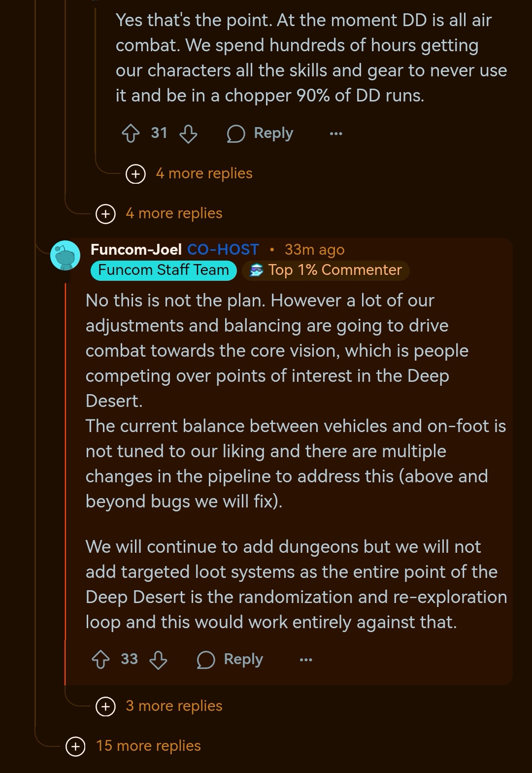Expand the 4 more replies under the top comment
This screenshot has height=773, width=532.
pyautogui.click(x=204, y=173)
